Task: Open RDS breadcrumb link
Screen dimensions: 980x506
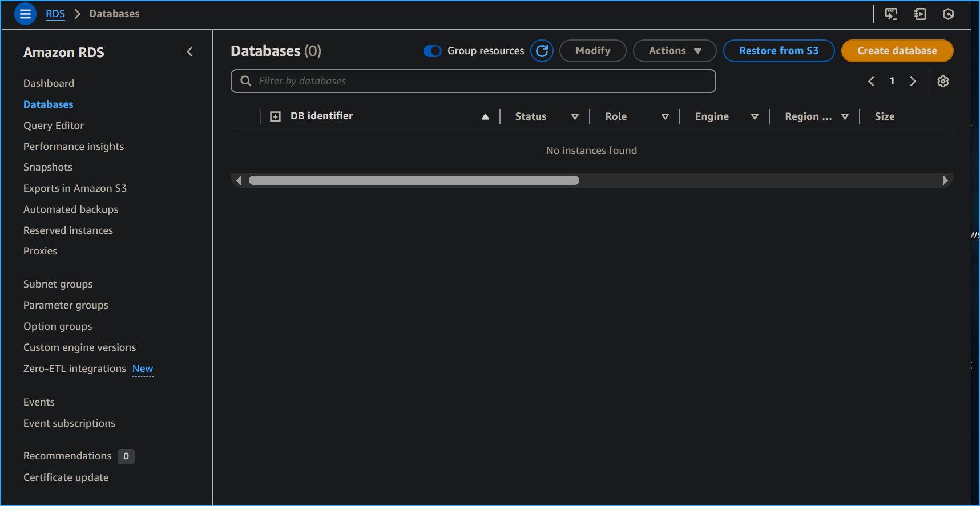Action: tap(55, 14)
